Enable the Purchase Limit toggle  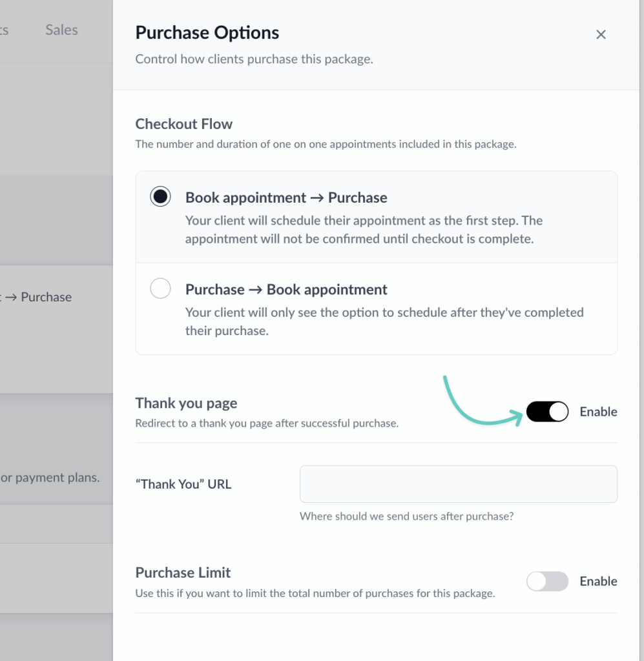[x=547, y=582]
